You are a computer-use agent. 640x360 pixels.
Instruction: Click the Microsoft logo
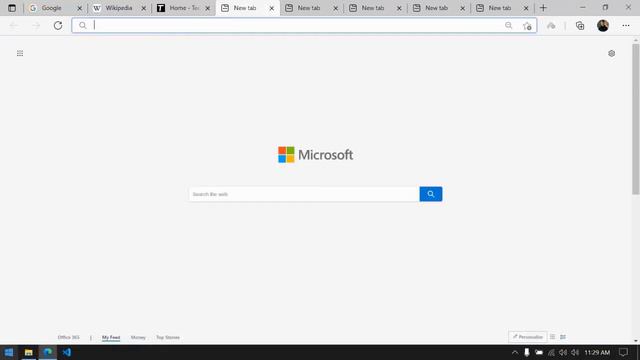pyautogui.click(x=316, y=155)
